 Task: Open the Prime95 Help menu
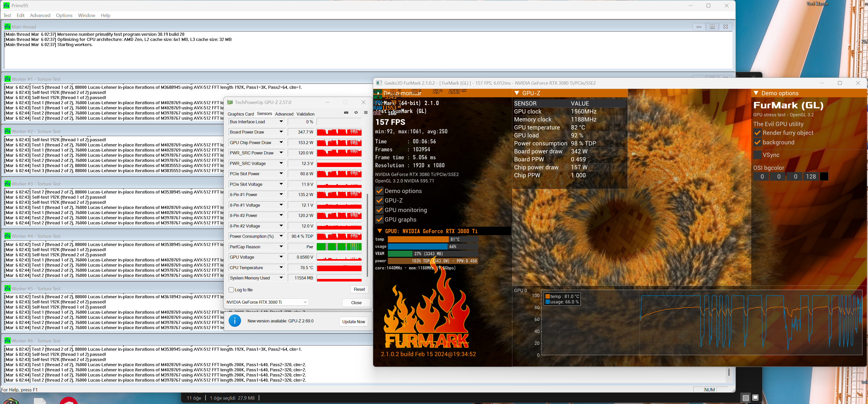coord(105,15)
